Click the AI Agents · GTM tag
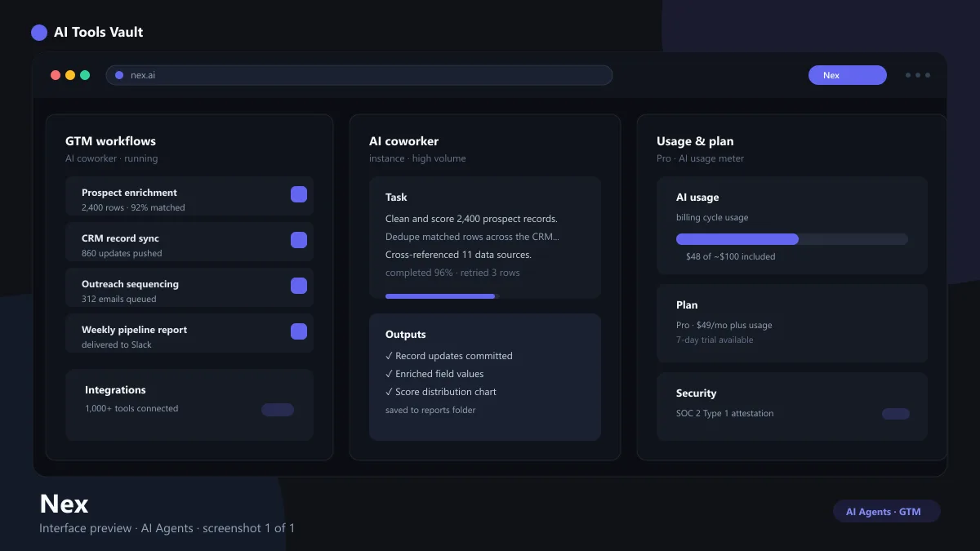Image resolution: width=980 pixels, height=551 pixels. click(887, 512)
